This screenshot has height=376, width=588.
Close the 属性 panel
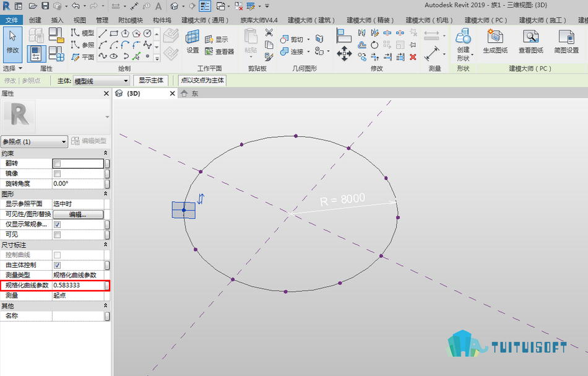coord(106,94)
